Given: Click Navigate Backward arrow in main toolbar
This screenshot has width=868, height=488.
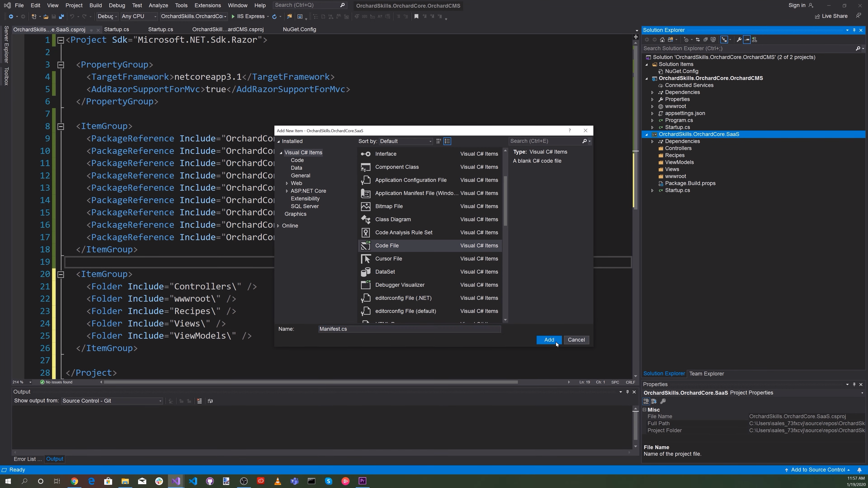Looking at the screenshot, I should 11,16.
